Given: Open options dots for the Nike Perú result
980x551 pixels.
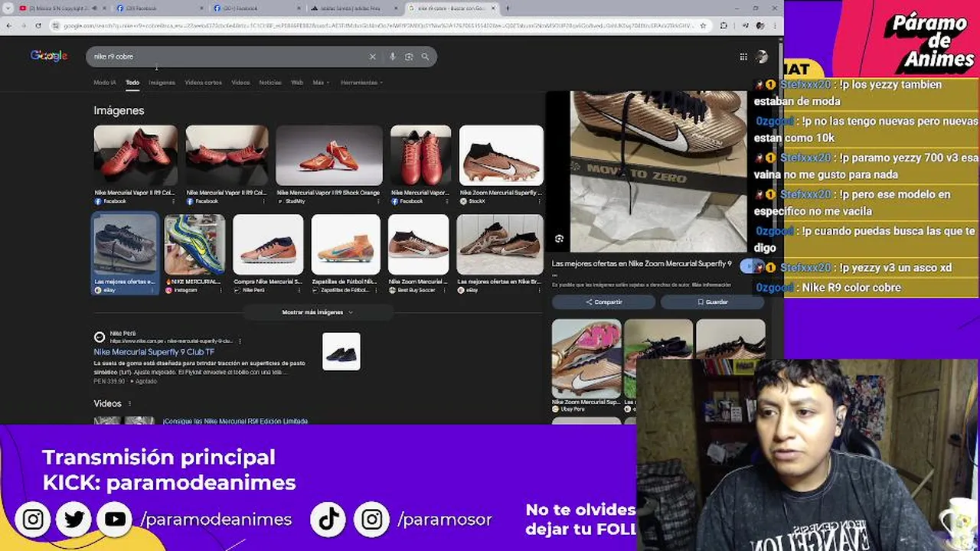Looking at the screenshot, I should pos(240,341).
